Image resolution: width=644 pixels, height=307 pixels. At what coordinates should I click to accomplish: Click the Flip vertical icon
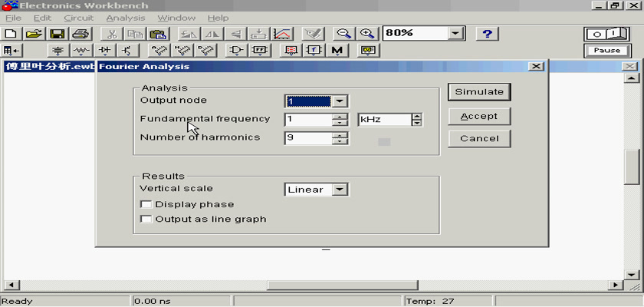236,34
